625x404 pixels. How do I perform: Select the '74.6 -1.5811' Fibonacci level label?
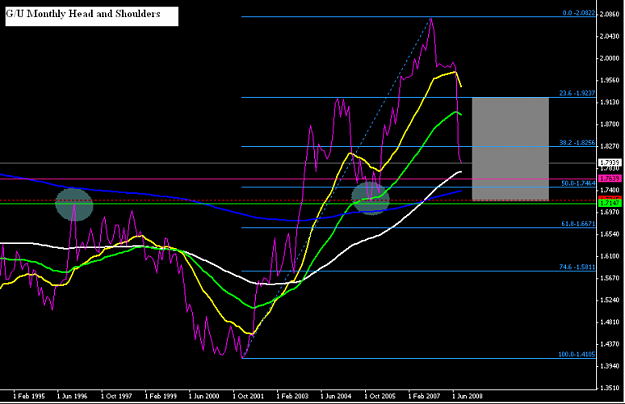(x=577, y=267)
